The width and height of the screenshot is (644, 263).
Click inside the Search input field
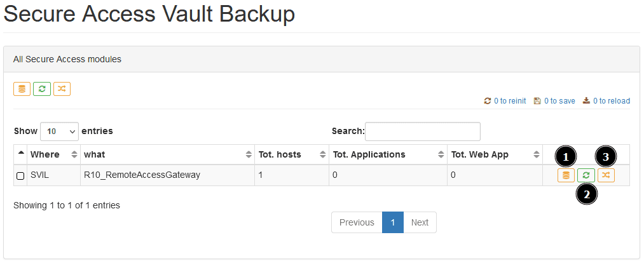(423, 131)
